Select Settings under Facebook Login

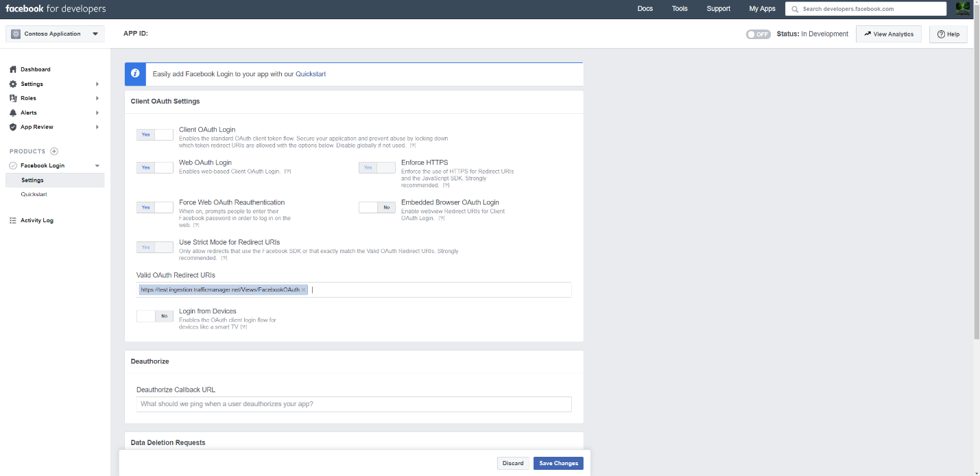(55, 180)
